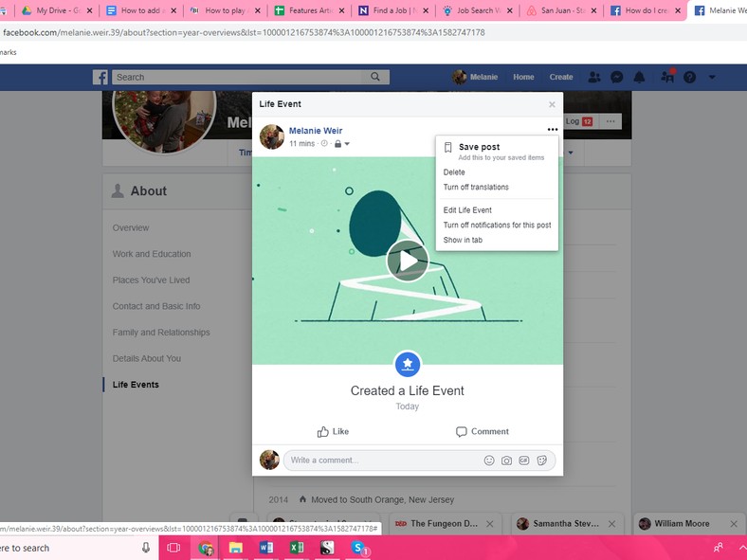Open Chrome in the Windows taskbar
The width and height of the screenshot is (747, 560).
point(206,548)
